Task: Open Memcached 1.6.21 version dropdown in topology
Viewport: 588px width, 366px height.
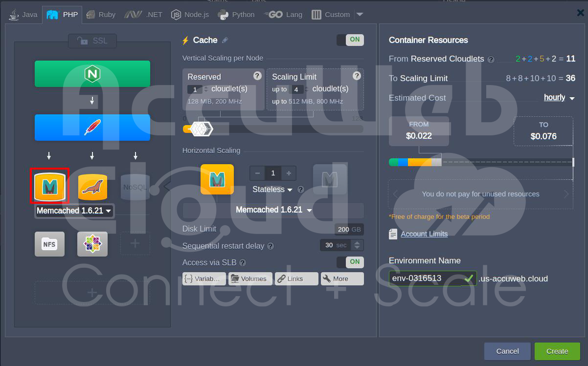Action: (x=73, y=211)
